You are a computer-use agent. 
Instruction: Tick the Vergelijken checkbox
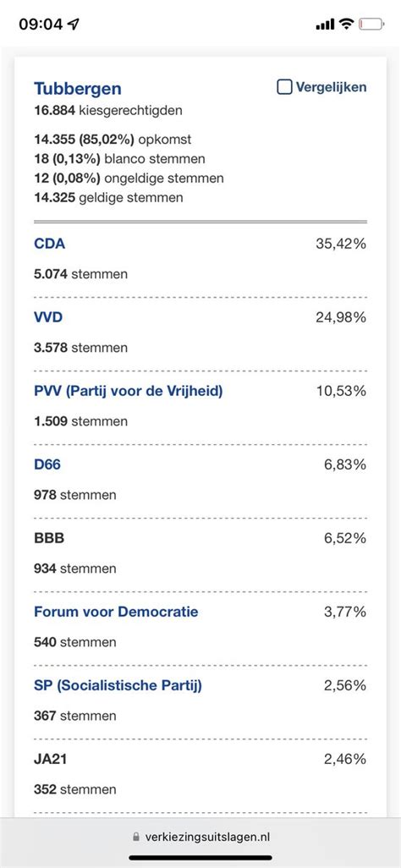point(284,87)
